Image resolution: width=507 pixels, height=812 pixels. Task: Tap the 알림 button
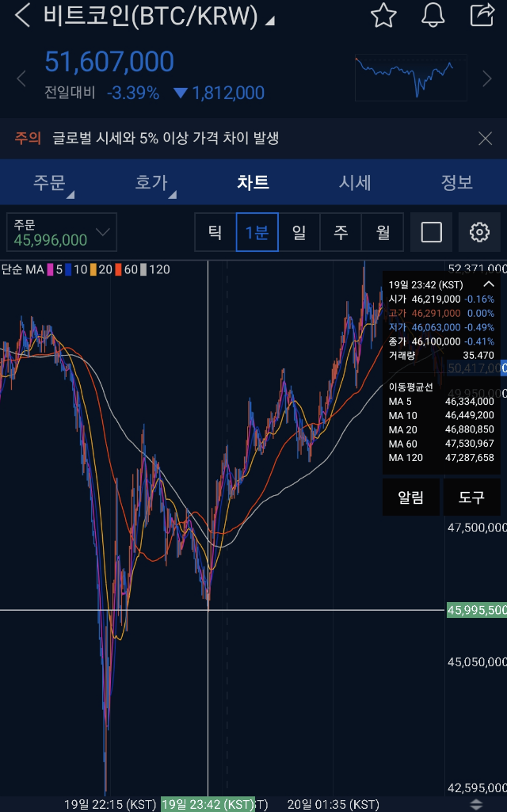(410, 497)
